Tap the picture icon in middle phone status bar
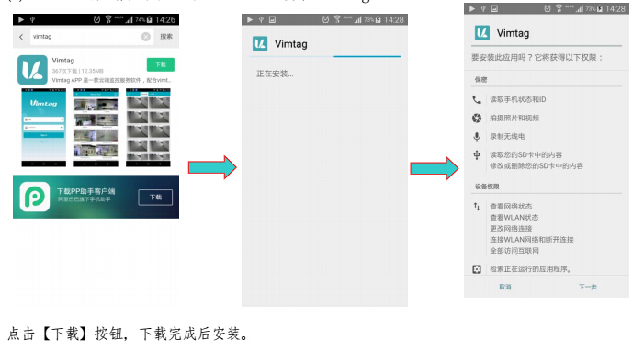The image size is (644, 351). [x=272, y=19]
